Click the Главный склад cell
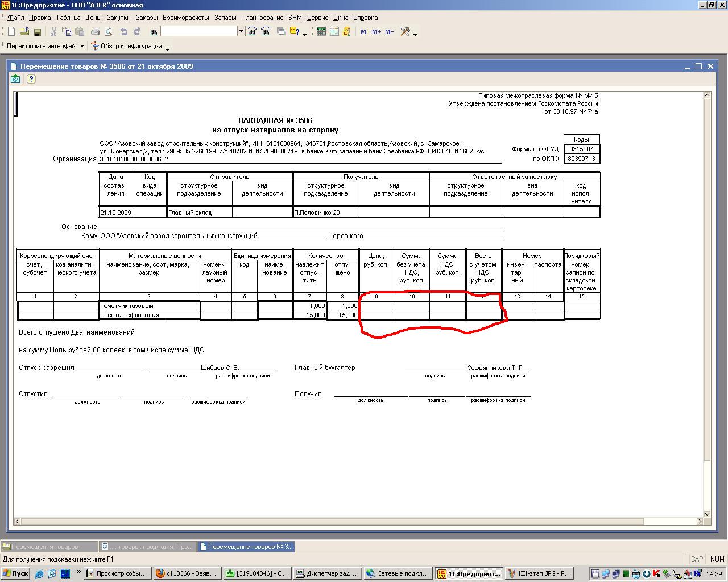Viewport: 728px width, 582px height. pos(200,213)
